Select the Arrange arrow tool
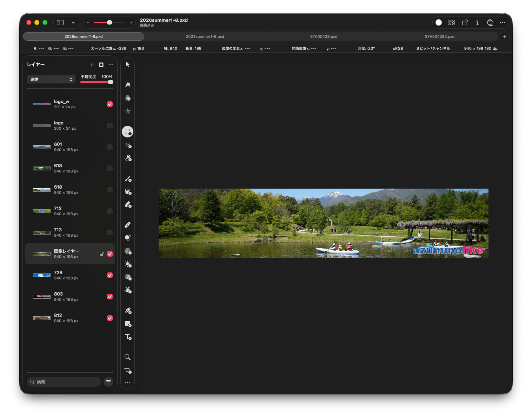 127,64
